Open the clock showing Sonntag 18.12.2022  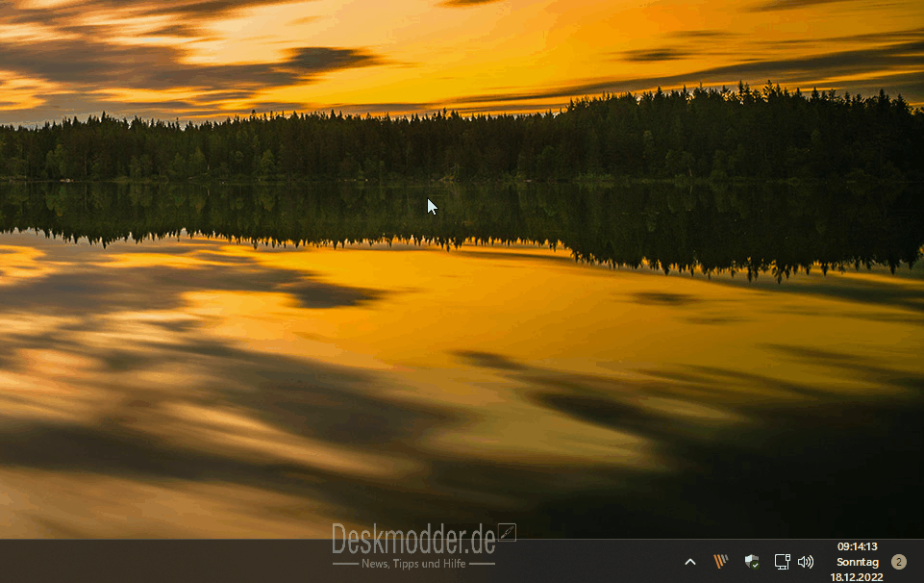[x=858, y=562]
